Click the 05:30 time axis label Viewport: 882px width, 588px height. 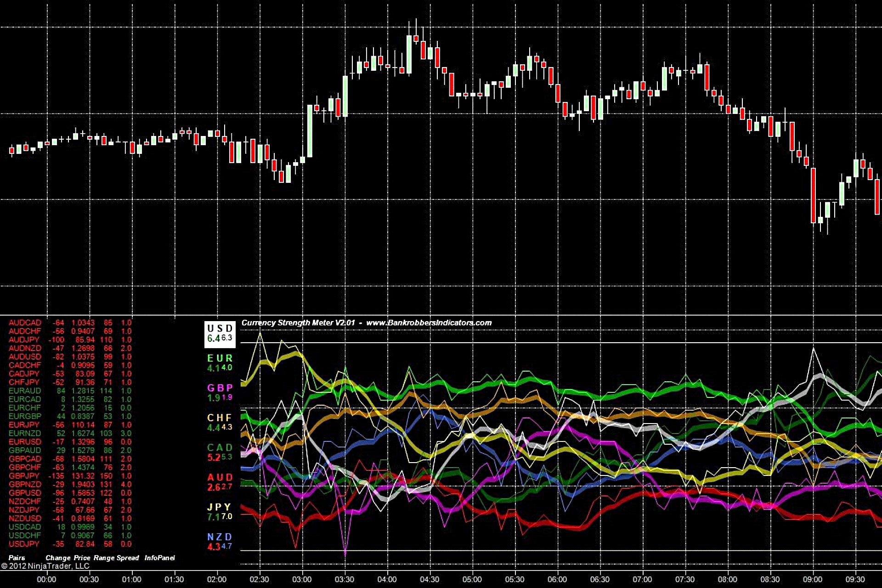[514, 580]
